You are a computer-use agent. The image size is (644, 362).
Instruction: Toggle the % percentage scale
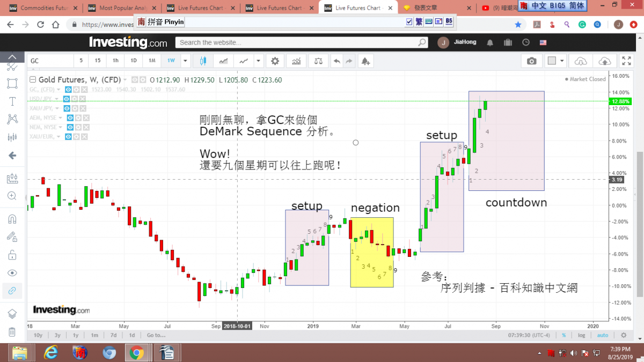point(564,335)
